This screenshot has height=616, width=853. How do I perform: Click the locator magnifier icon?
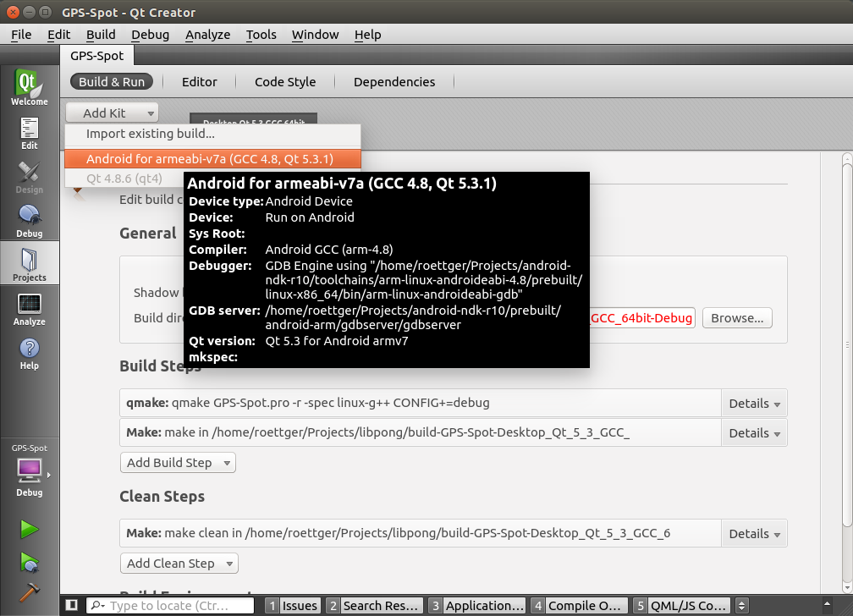coord(98,605)
